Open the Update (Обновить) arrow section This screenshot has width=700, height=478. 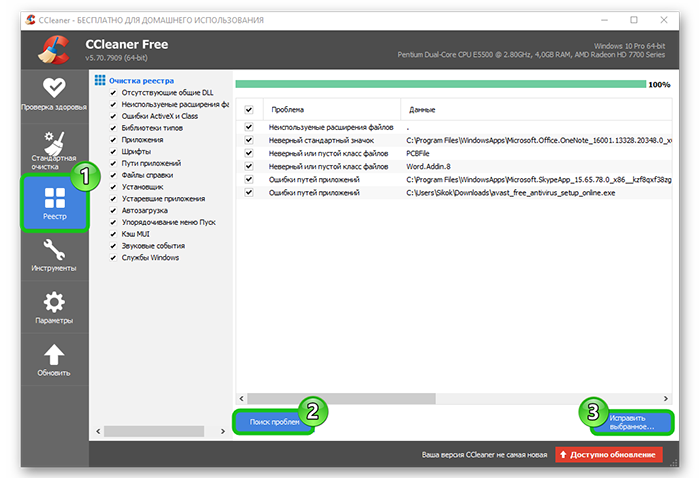54,360
